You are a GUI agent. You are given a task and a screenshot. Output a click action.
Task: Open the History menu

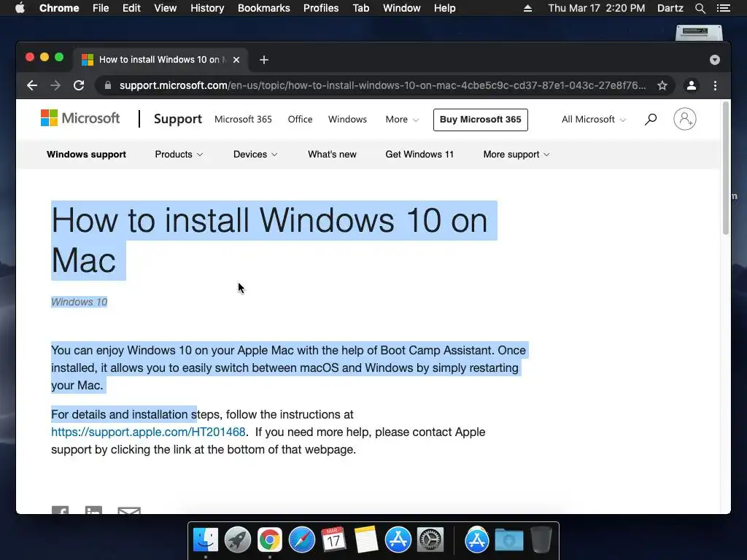[207, 8]
